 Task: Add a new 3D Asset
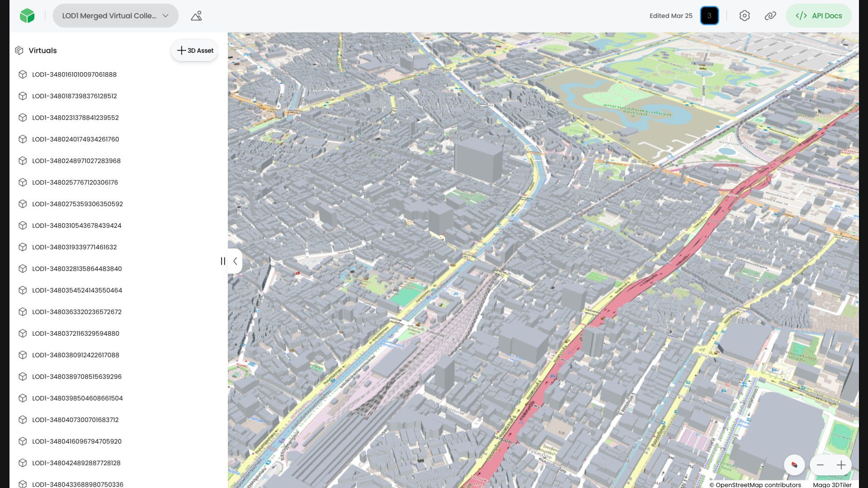(195, 51)
